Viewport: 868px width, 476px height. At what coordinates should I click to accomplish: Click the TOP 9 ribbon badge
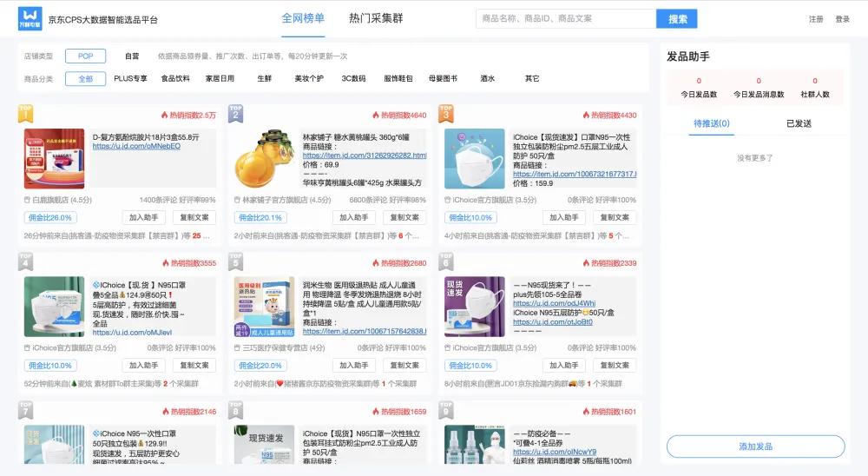tap(446, 410)
